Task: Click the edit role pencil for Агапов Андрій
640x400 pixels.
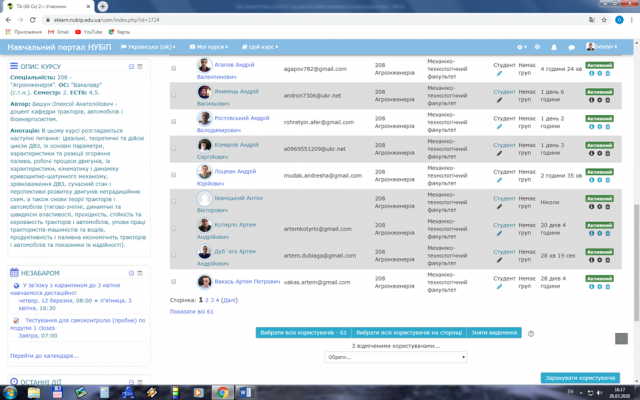Action: (500, 73)
